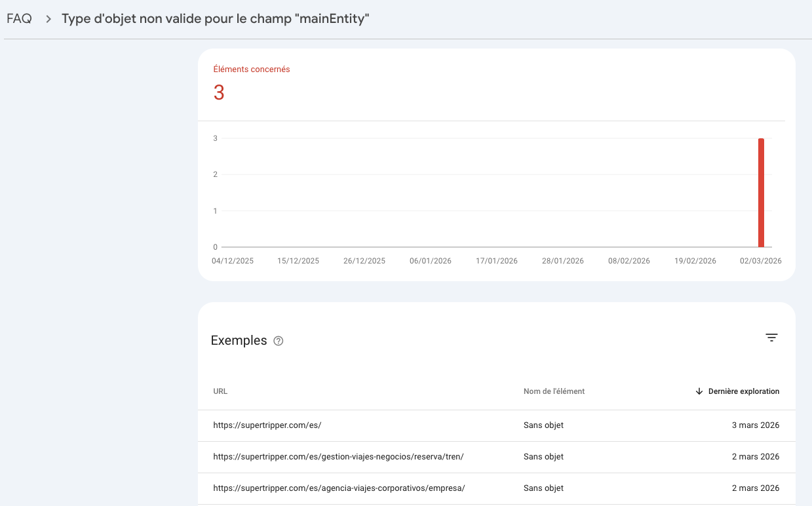Open the reserva/tren URL row

click(x=497, y=457)
